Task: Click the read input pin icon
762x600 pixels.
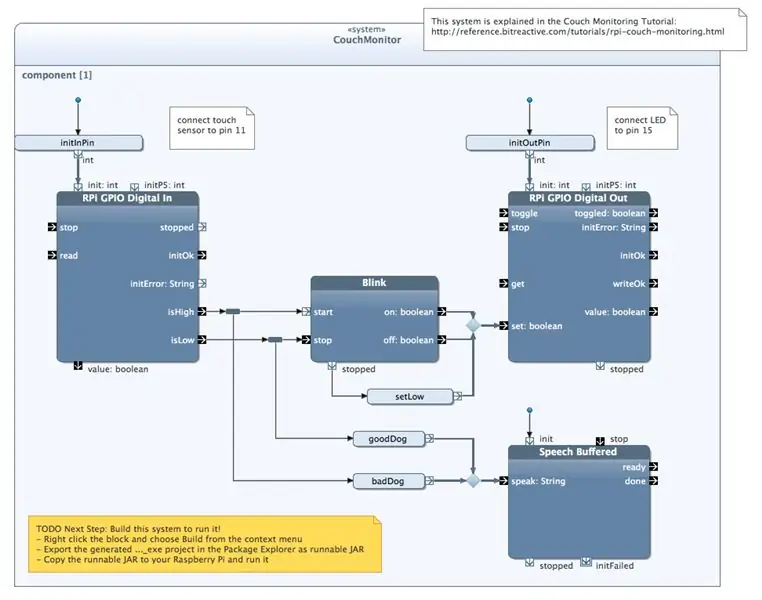Action: coord(52,255)
